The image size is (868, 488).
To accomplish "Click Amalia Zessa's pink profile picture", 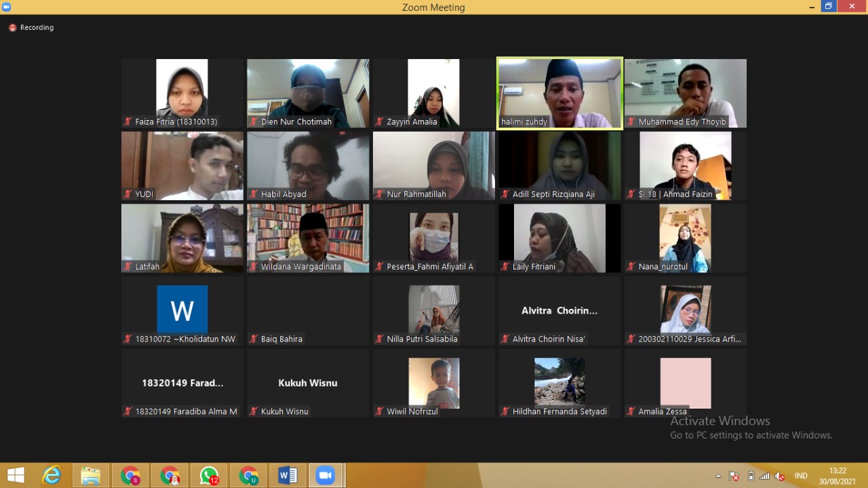I will click(x=685, y=383).
